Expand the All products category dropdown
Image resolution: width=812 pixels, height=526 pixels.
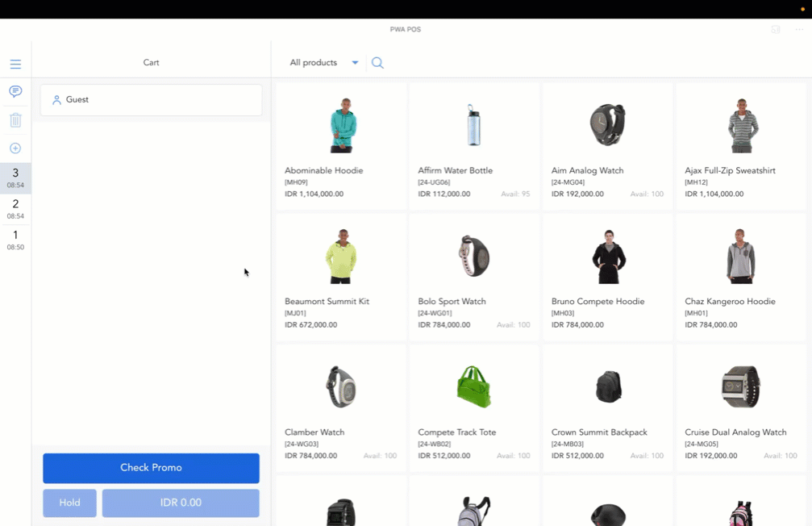pyautogui.click(x=323, y=63)
